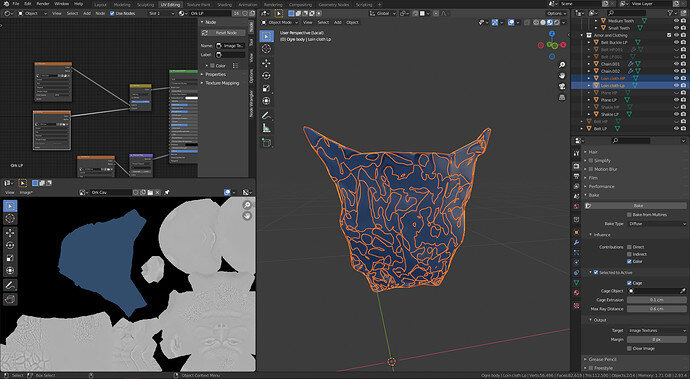The height and width of the screenshot is (379, 690).
Task: Select the Cursor tool in 3D viewport toolbar
Action: 266,49
